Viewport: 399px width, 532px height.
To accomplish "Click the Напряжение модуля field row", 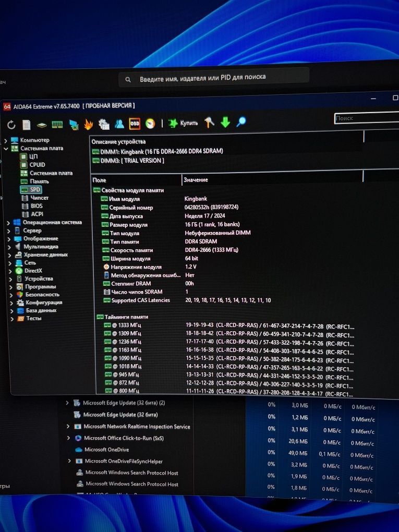I will pyautogui.click(x=150, y=267).
